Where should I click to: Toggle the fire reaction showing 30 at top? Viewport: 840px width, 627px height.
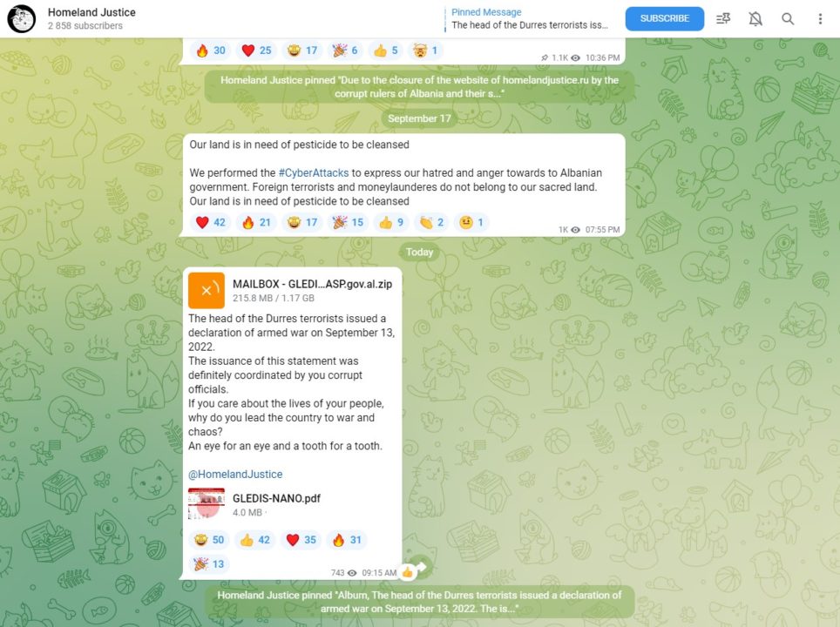coord(211,51)
